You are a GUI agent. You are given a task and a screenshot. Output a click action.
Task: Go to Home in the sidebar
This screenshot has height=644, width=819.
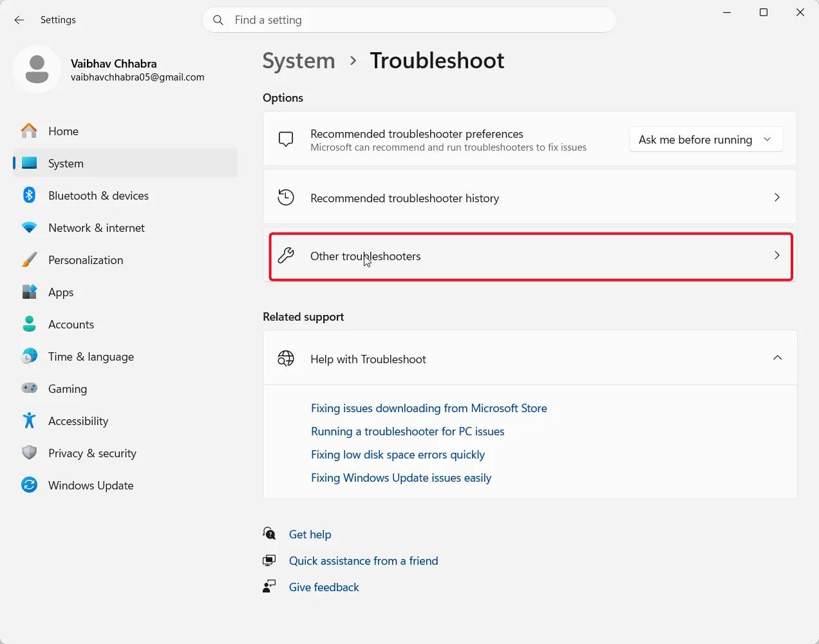[125, 131]
